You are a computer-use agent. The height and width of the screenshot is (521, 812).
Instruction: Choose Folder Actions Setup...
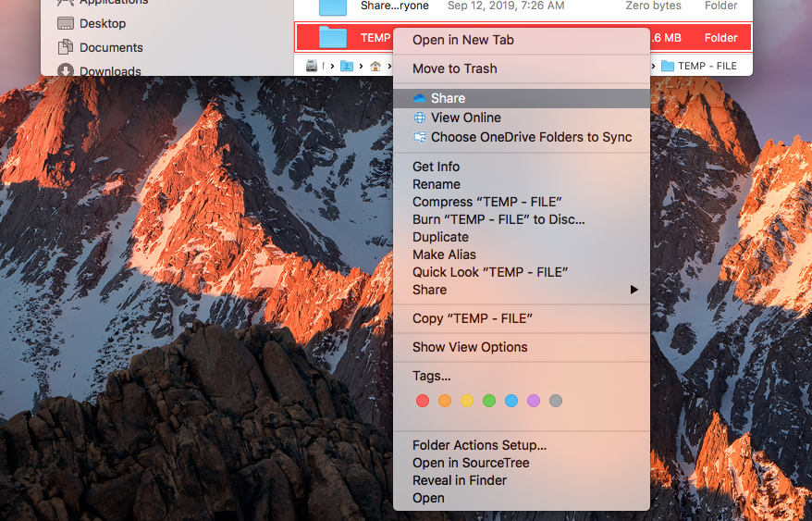pos(522,445)
